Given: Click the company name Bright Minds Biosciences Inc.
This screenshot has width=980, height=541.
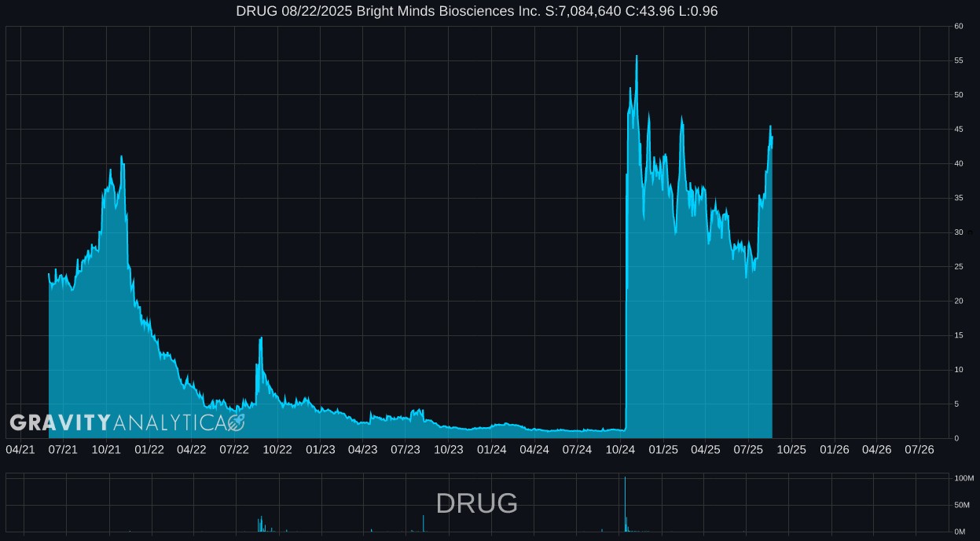Looking at the screenshot, I should tap(448, 11).
